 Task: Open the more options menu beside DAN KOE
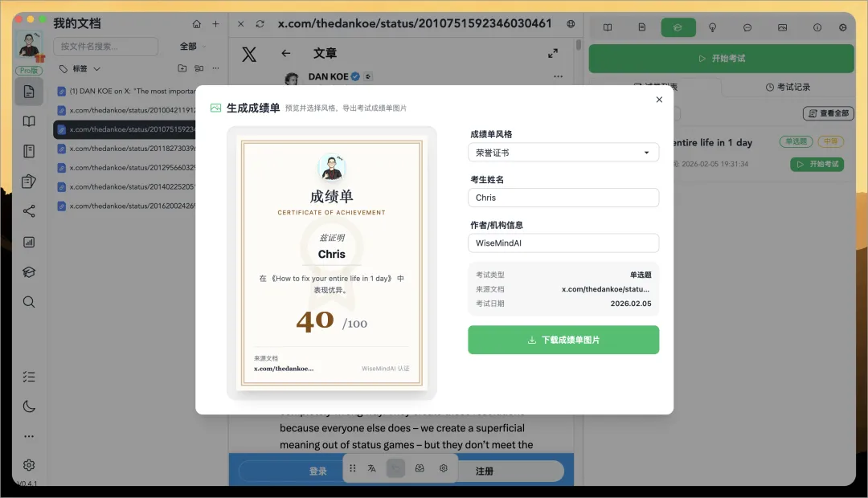point(559,75)
